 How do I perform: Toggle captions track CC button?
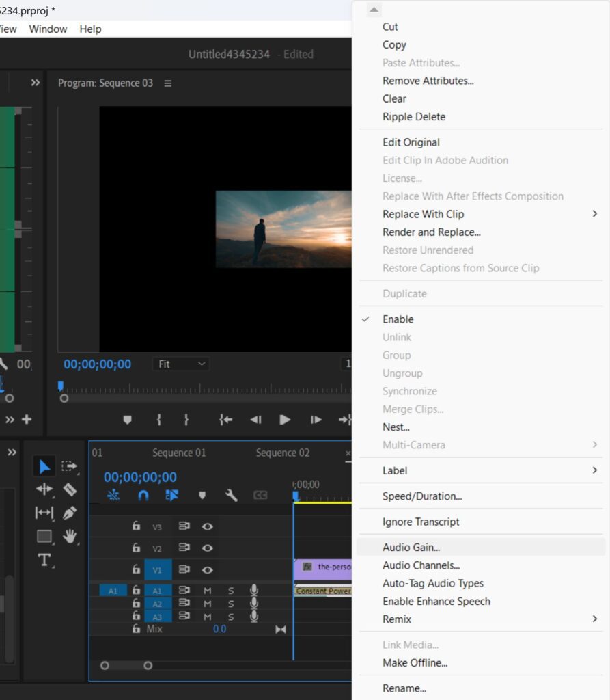[260, 495]
